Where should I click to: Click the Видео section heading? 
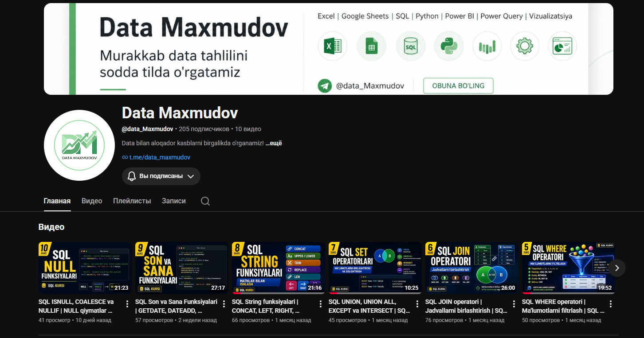coord(51,227)
